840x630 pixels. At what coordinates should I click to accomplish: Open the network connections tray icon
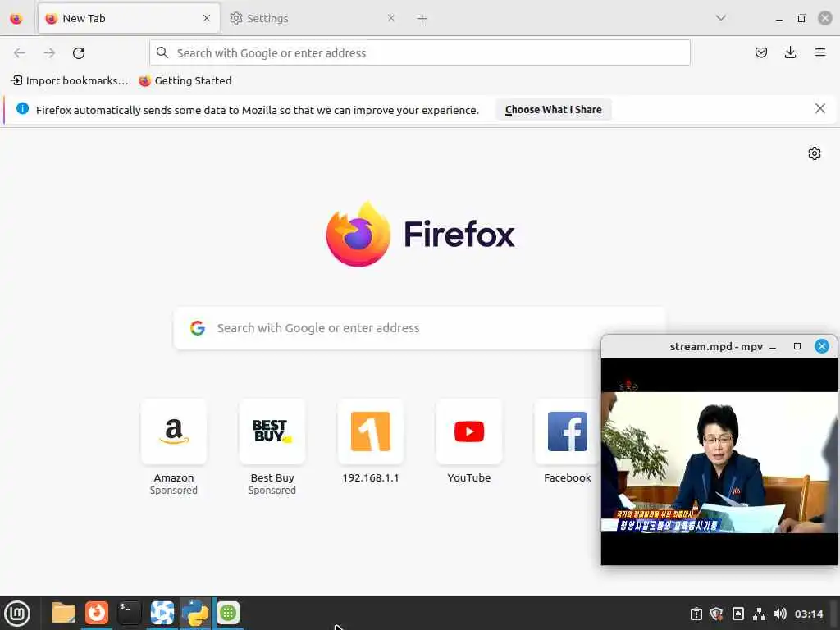tap(759, 614)
